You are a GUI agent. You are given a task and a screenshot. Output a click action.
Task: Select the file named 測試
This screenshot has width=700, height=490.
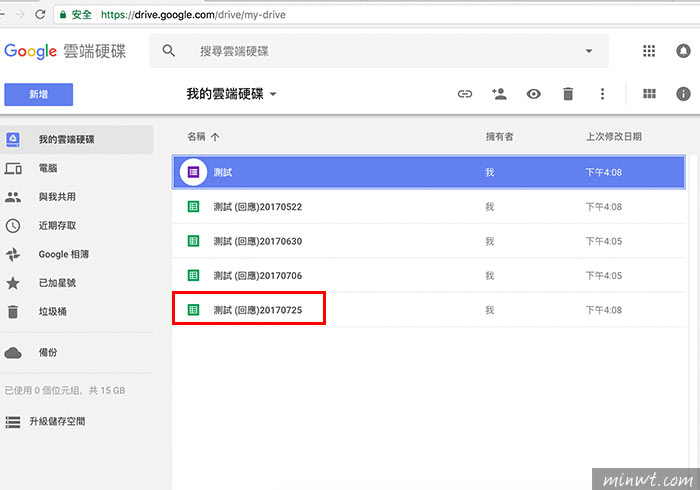click(x=429, y=172)
